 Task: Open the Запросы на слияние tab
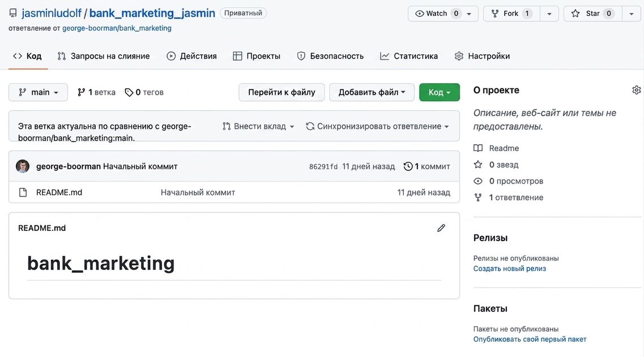click(x=104, y=56)
